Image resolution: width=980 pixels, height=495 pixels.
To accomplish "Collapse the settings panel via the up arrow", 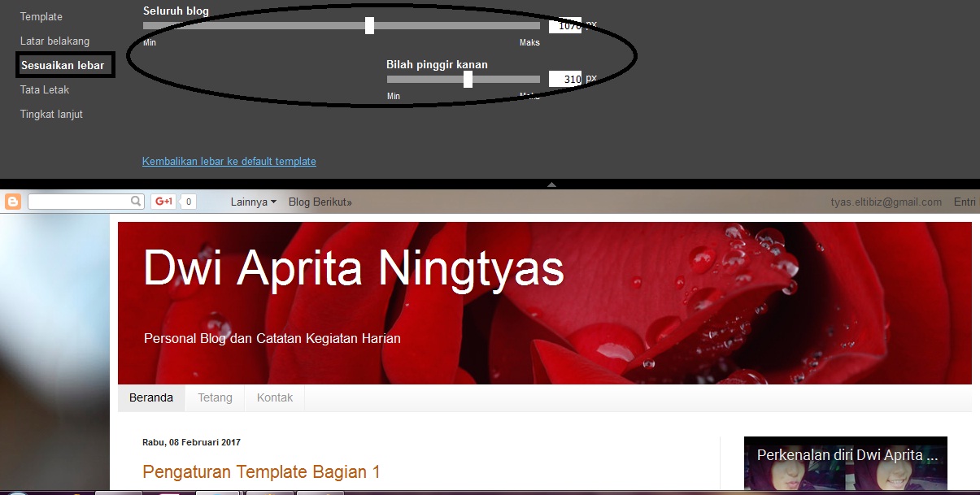I will click(x=551, y=185).
